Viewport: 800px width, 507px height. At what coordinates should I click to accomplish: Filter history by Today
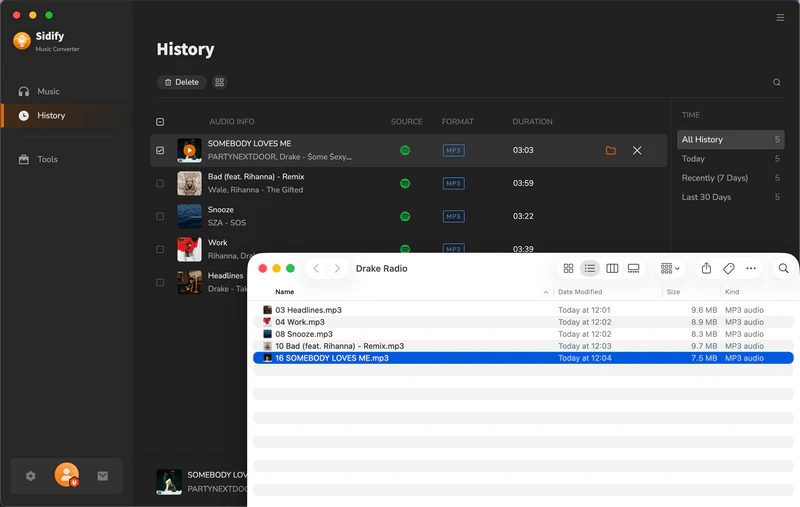point(730,159)
